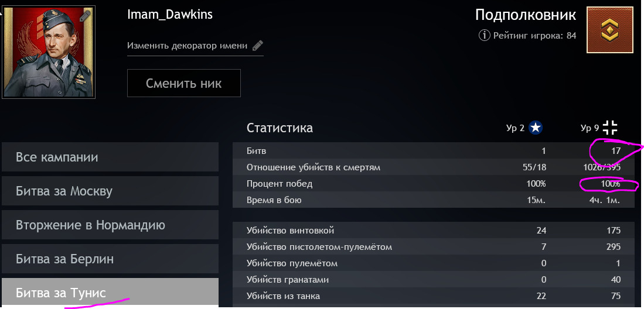Switch to "Вторжение в Нормандию" campaign
Screen dimensions: 644x309
point(110,225)
